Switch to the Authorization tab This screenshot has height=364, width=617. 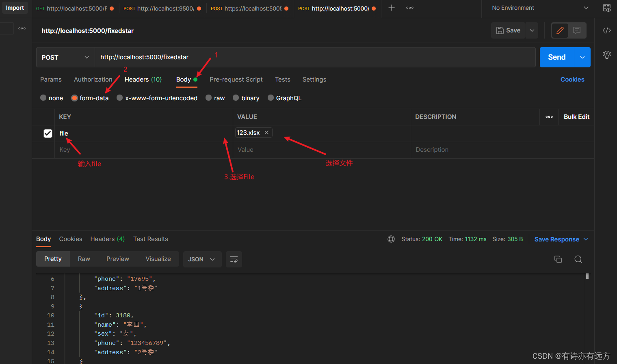(93, 80)
